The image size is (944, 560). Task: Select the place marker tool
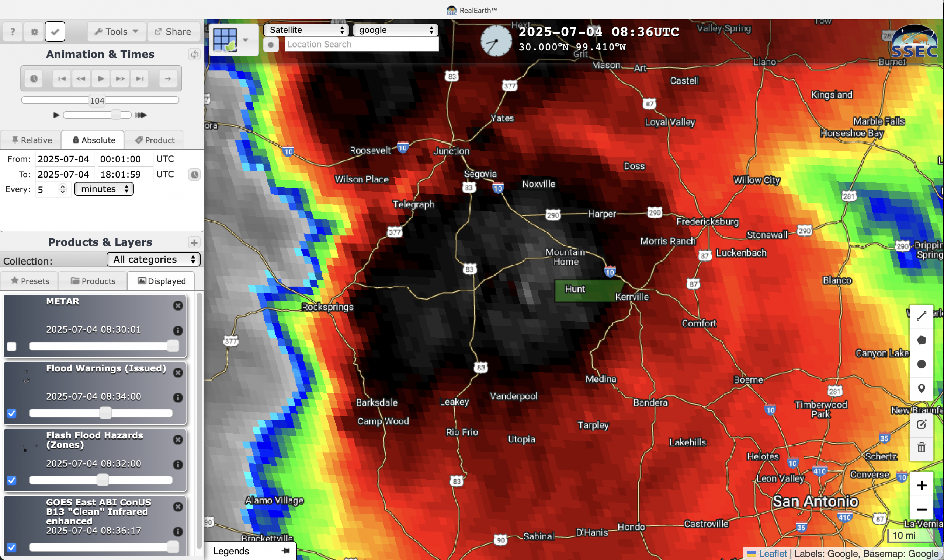(922, 388)
